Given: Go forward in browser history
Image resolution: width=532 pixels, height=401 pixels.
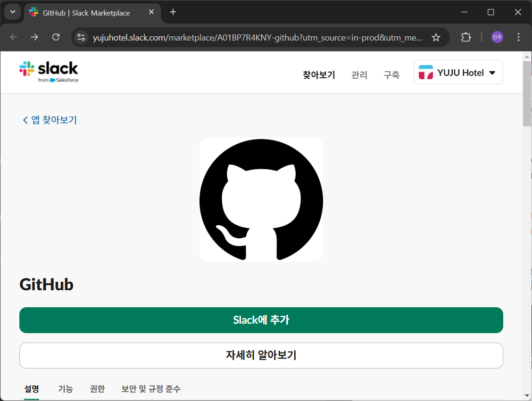Looking at the screenshot, I should tap(34, 37).
